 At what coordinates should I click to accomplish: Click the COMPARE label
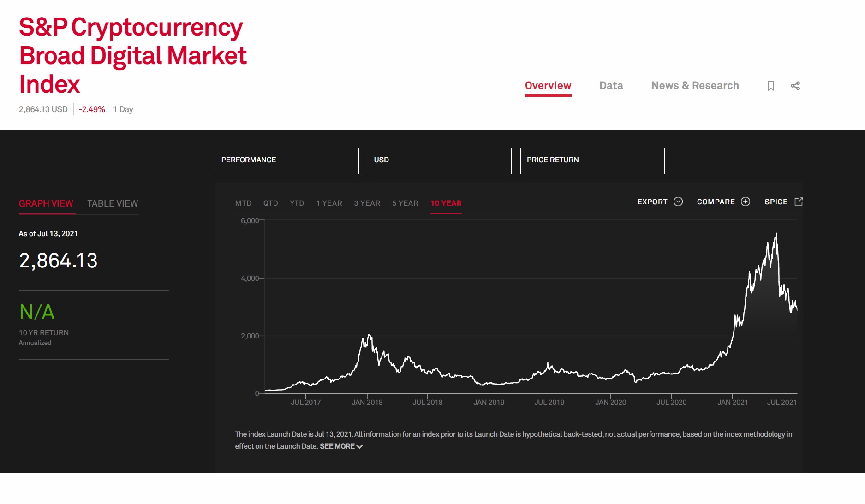tap(716, 202)
